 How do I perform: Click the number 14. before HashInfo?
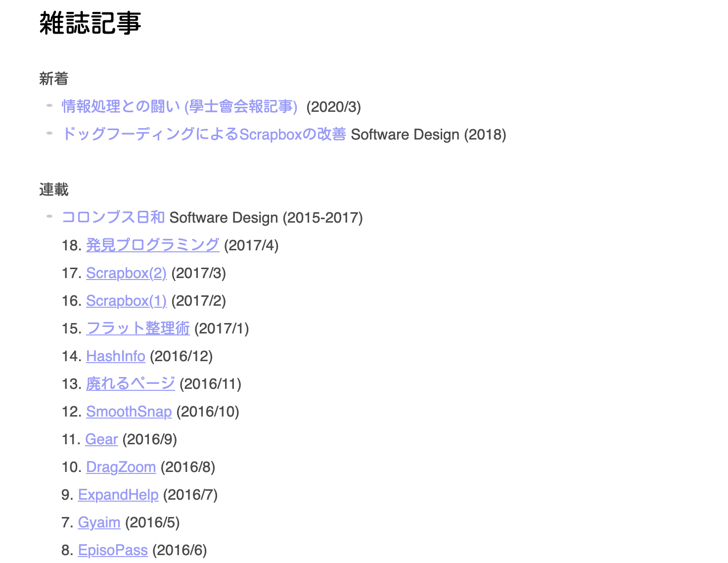tap(72, 356)
